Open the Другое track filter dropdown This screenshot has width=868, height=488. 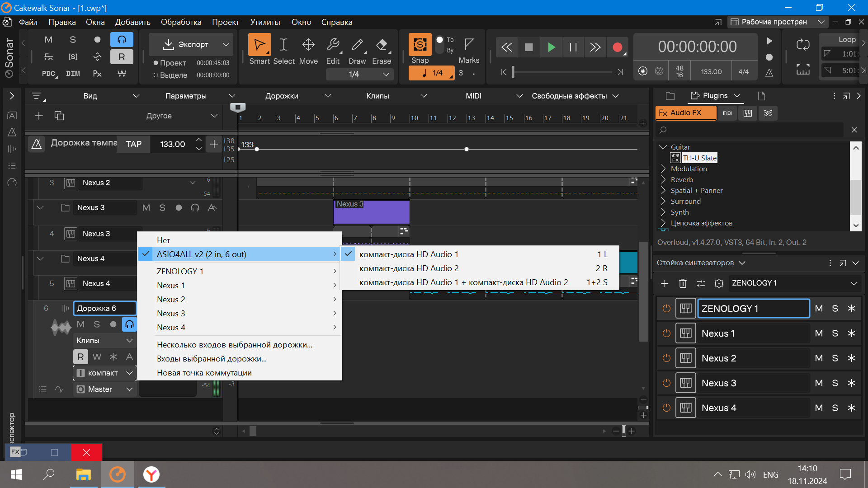click(x=181, y=116)
